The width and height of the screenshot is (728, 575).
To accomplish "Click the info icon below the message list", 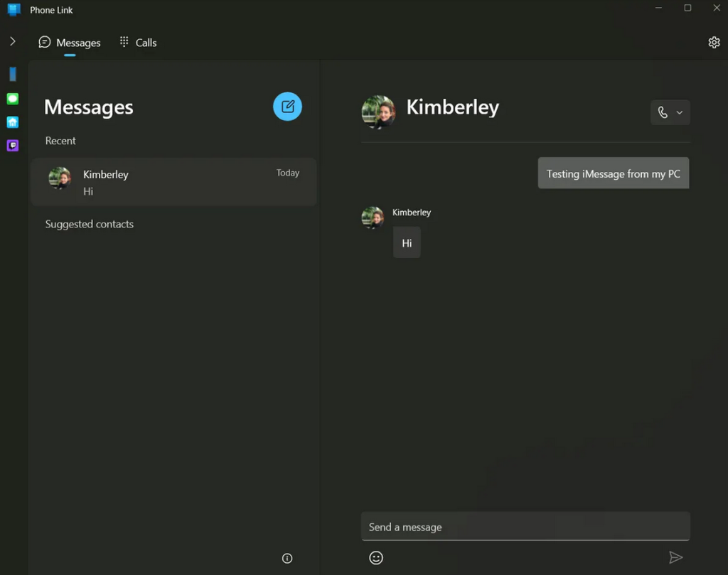I will point(287,559).
